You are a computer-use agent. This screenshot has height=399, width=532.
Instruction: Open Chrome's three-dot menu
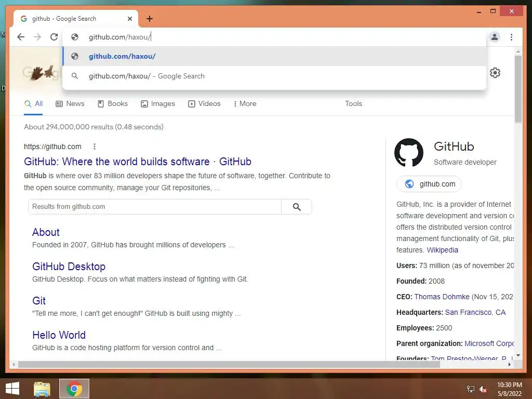point(511,37)
